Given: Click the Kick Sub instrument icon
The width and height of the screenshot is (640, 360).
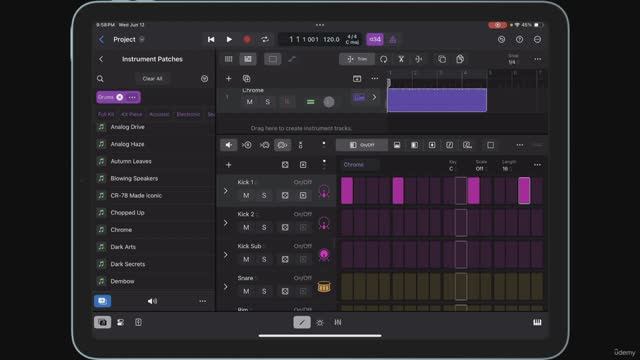Looking at the screenshot, I should point(324,255).
